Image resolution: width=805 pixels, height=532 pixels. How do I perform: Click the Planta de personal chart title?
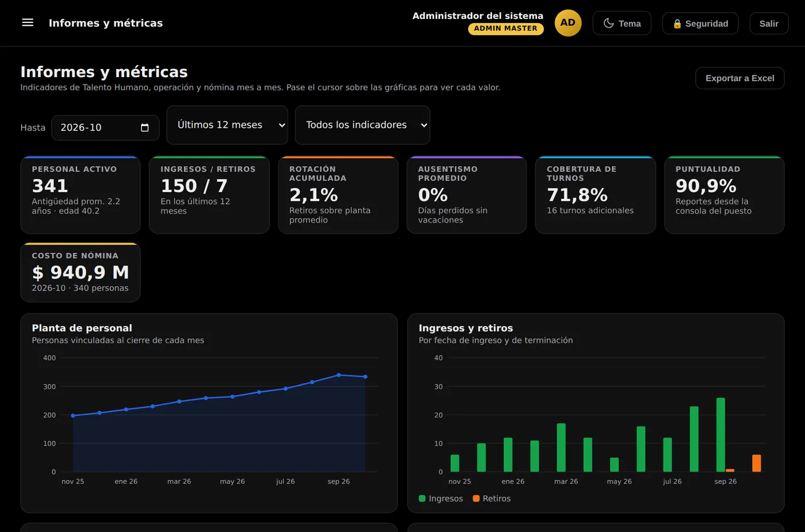tap(82, 328)
